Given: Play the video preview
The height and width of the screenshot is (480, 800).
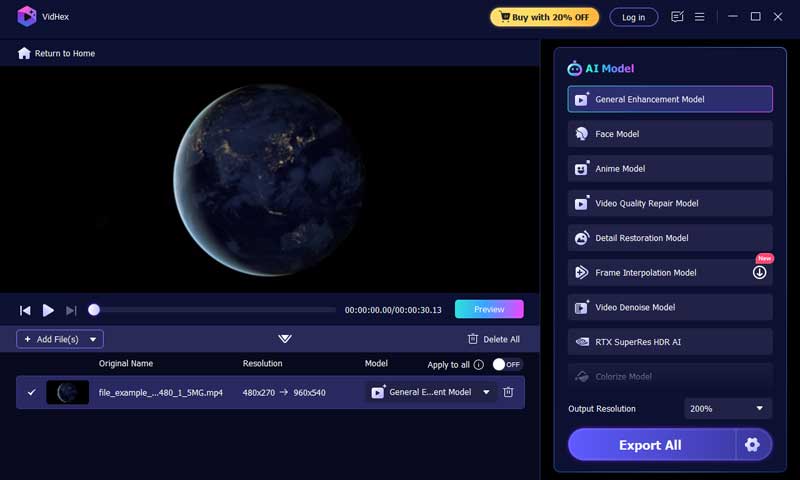Looking at the screenshot, I should tap(48, 310).
